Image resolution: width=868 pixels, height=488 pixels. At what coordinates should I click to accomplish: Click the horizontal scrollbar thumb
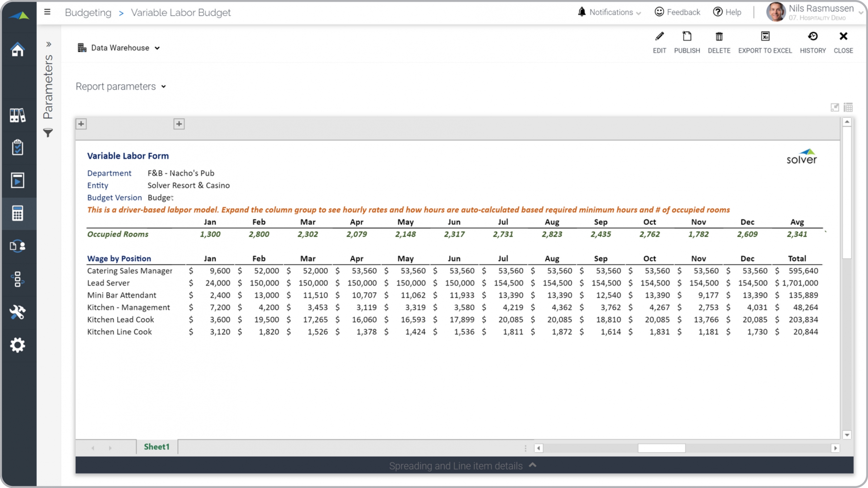661,448
